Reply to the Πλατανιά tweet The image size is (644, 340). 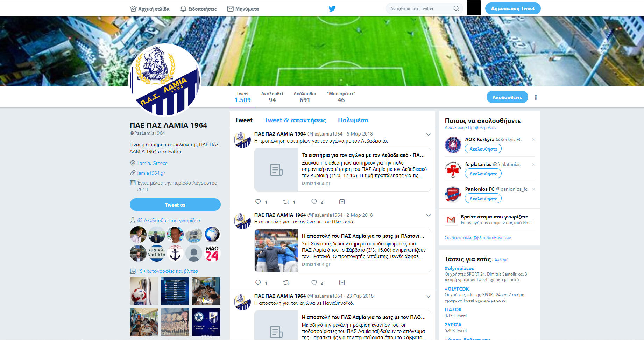point(258,283)
